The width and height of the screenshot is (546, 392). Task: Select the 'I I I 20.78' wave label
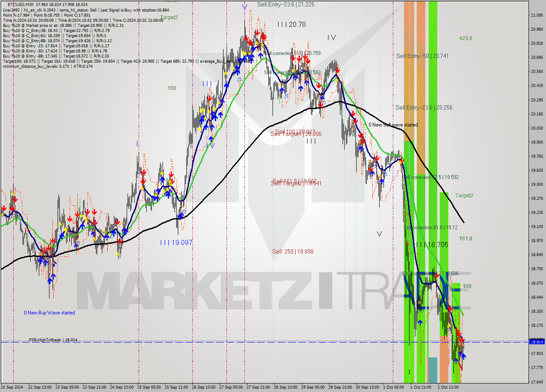point(291,25)
